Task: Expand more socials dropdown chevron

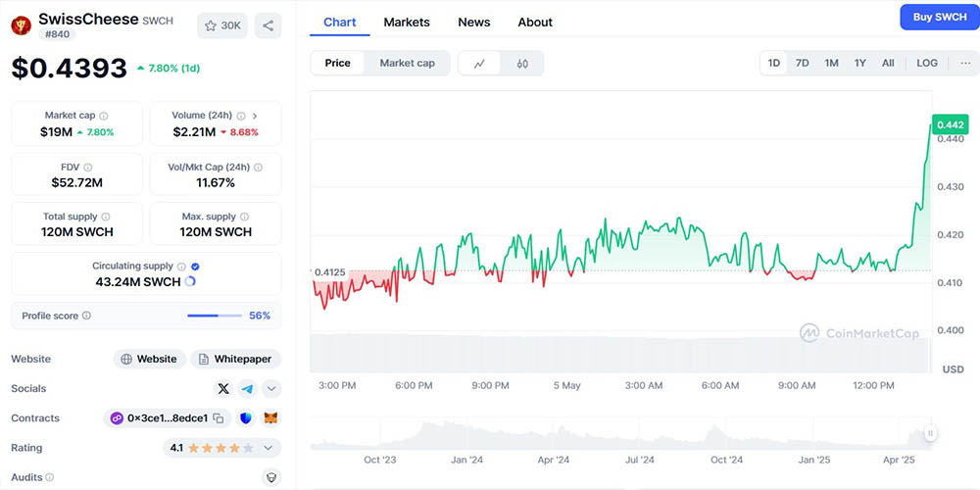Action: click(271, 389)
